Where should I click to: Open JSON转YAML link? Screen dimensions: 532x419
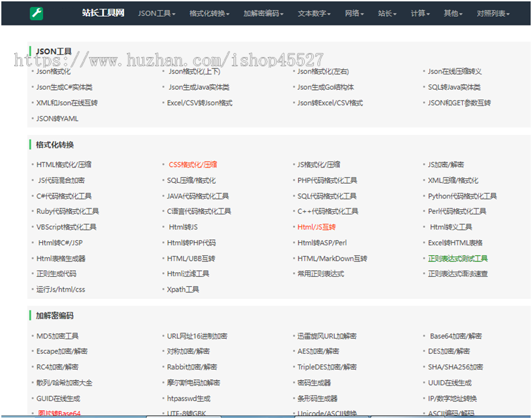pyautogui.click(x=57, y=119)
